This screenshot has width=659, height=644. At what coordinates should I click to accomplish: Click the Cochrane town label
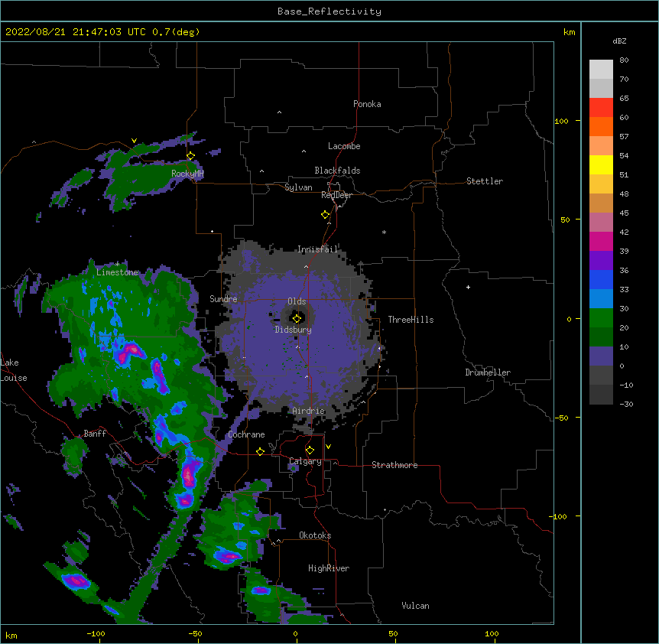tap(246, 434)
